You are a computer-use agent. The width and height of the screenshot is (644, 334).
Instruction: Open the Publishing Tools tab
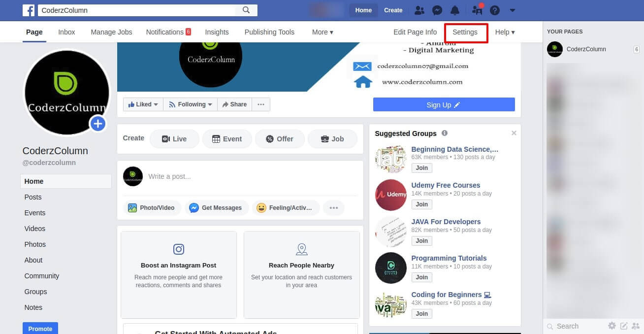pos(269,32)
